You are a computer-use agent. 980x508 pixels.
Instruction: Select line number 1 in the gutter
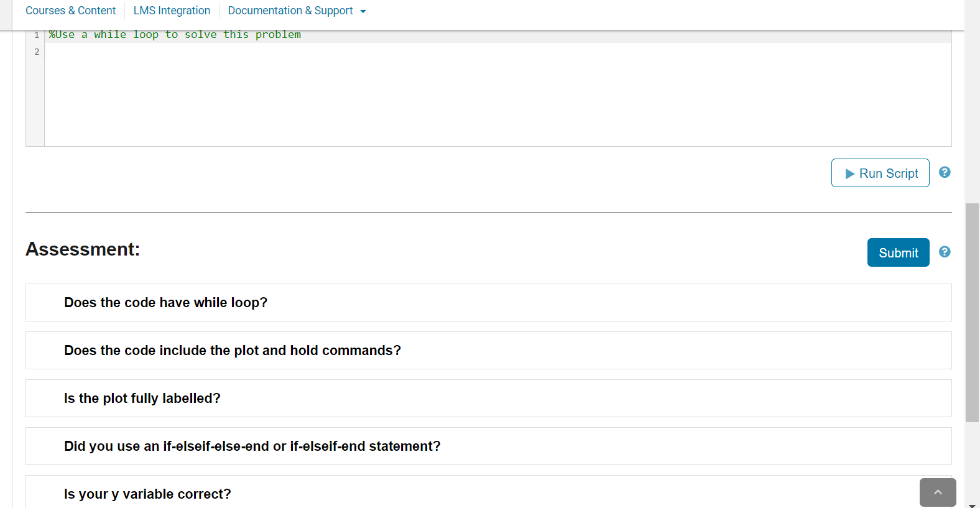tap(37, 35)
